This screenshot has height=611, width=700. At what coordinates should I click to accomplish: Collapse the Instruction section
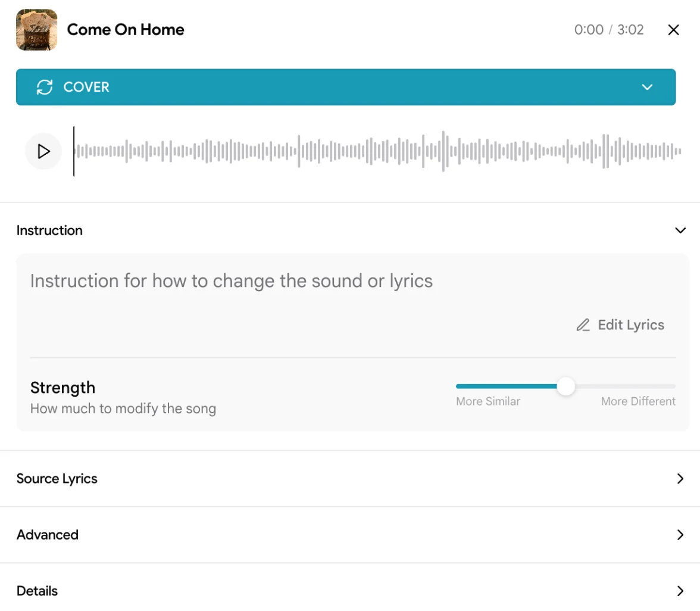click(x=680, y=230)
